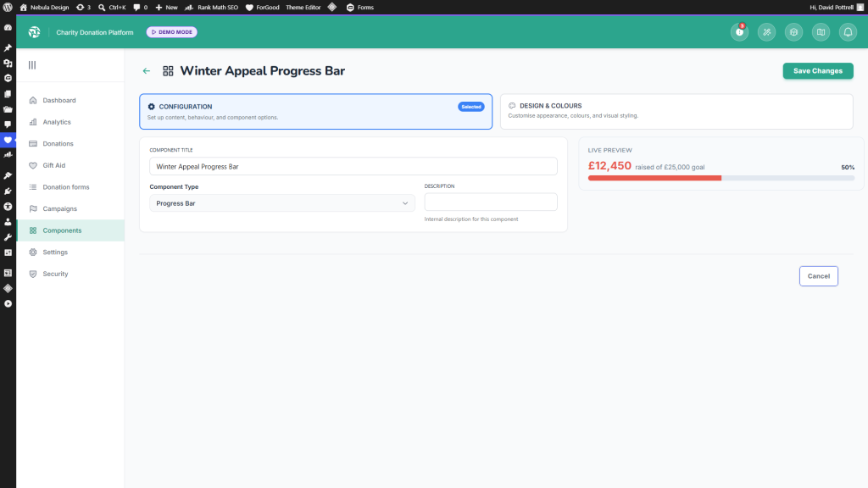Open WP admin Dashboard gauge icon
The width and height of the screenshot is (868, 488).
[8, 27]
